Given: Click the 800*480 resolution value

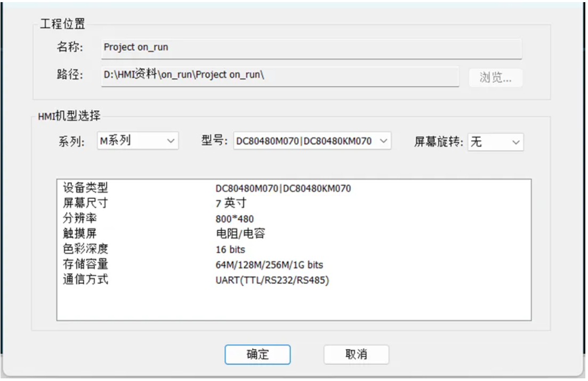Looking at the screenshot, I should [235, 218].
